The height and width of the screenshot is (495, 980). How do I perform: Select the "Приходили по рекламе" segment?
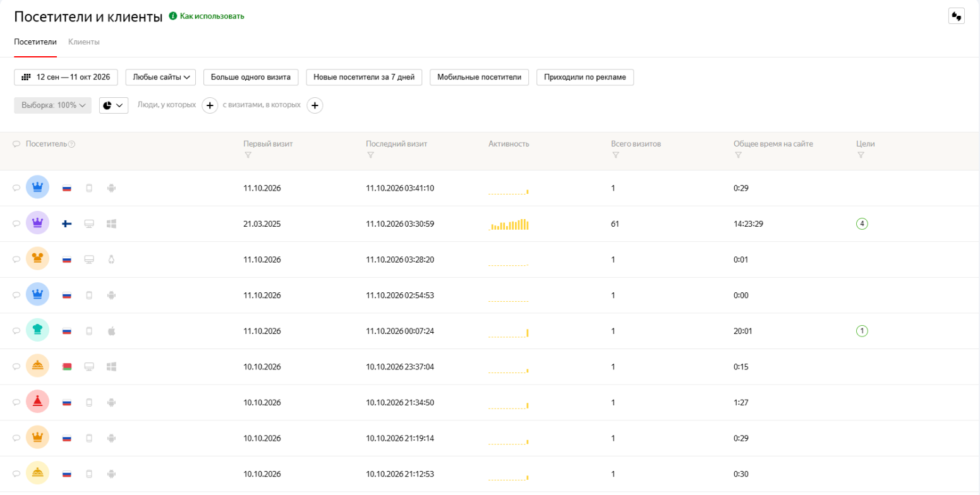[x=585, y=77]
